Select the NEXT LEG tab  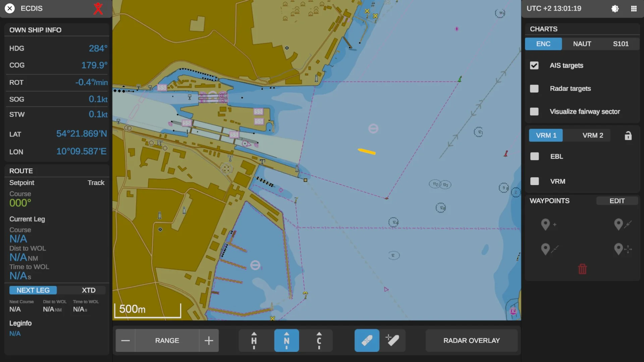point(33,290)
